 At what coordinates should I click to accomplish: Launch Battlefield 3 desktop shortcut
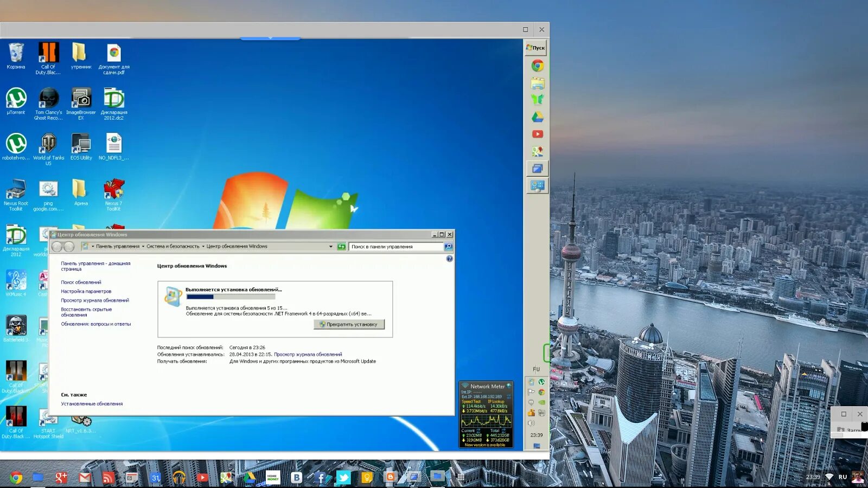coord(16,329)
